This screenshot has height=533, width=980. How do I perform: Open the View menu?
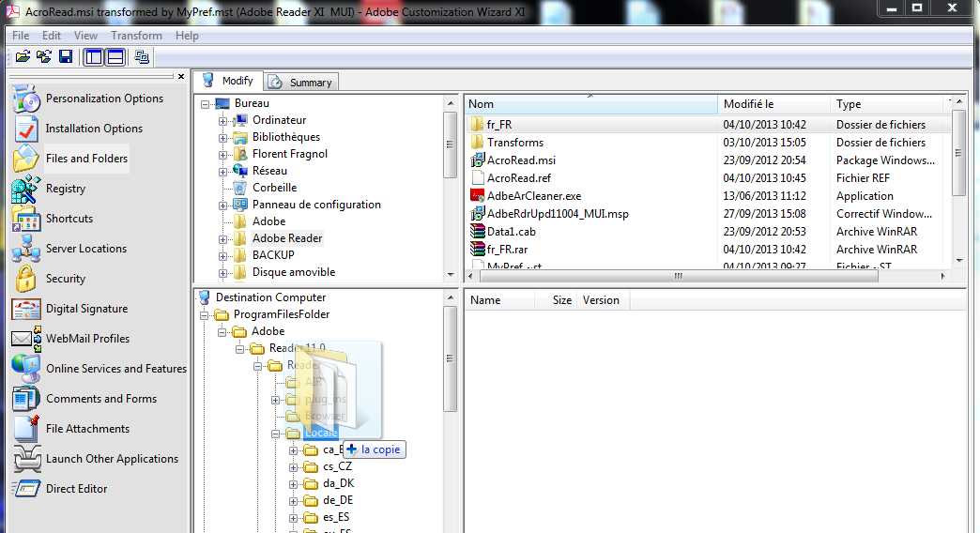point(85,36)
